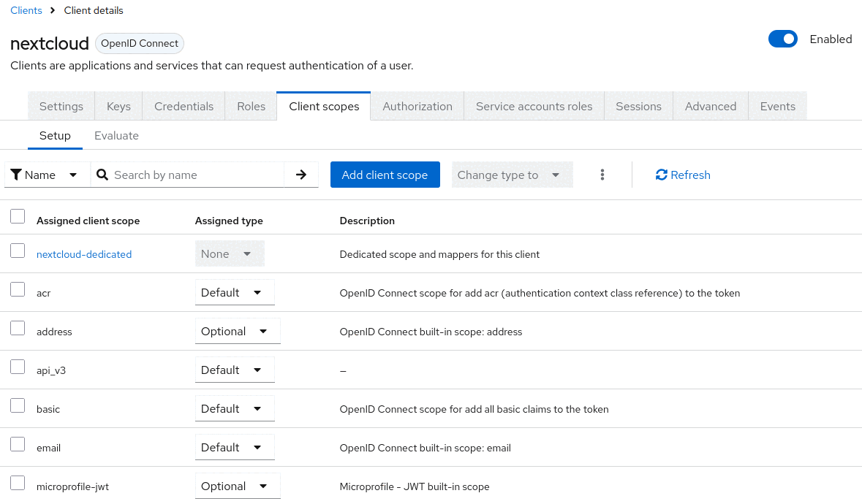Viewport: 862px width, 504px height.
Task: Check the checkbox next to acr scope
Action: pyautogui.click(x=17, y=289)
